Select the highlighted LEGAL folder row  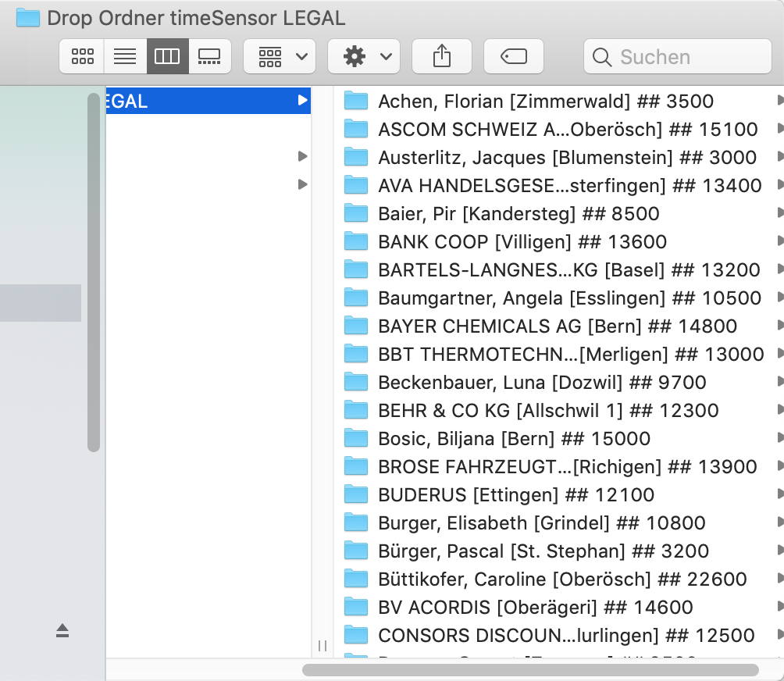click(x=208, y=101)
